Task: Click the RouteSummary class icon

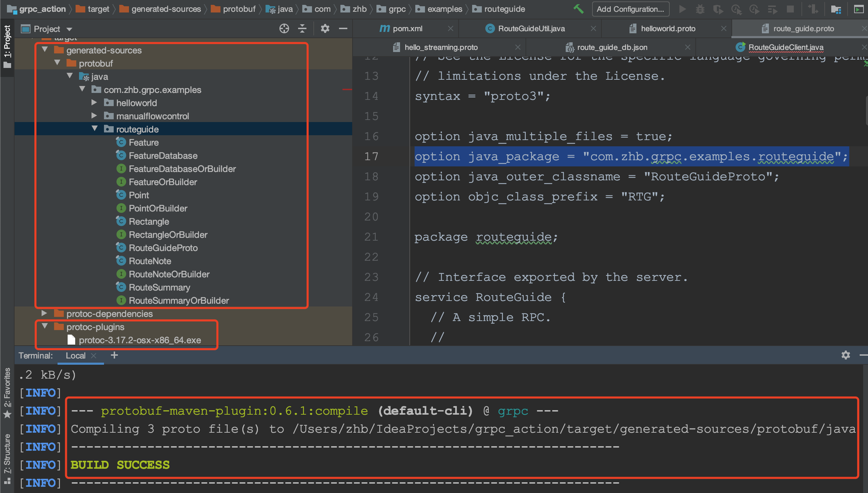Action: 121,287
